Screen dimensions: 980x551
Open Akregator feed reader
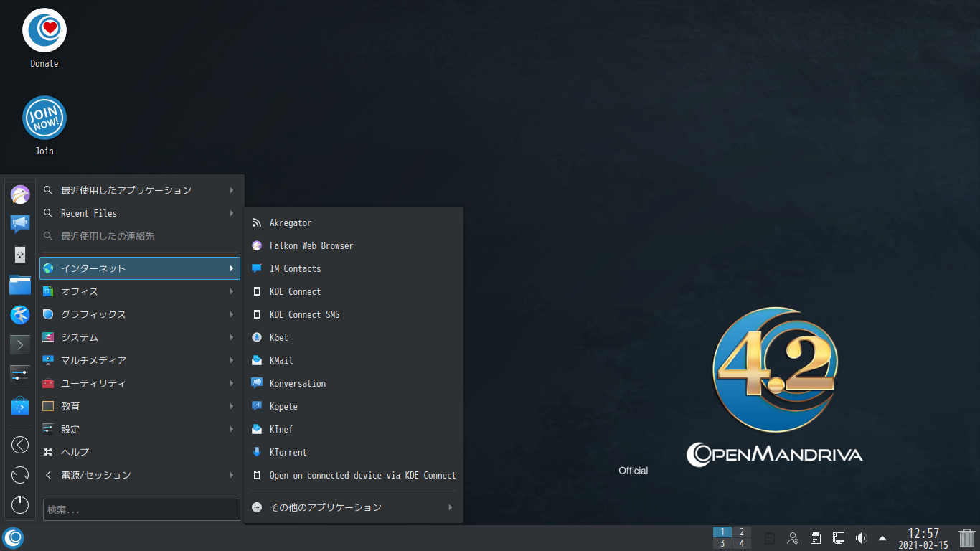[x=354, y=223]
